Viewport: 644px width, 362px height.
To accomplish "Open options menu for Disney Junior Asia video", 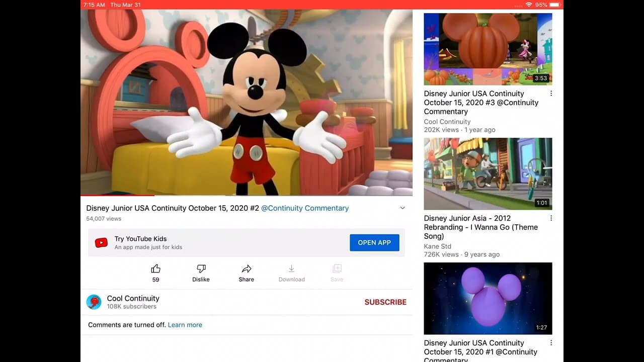I will click(x=551, y=218).
